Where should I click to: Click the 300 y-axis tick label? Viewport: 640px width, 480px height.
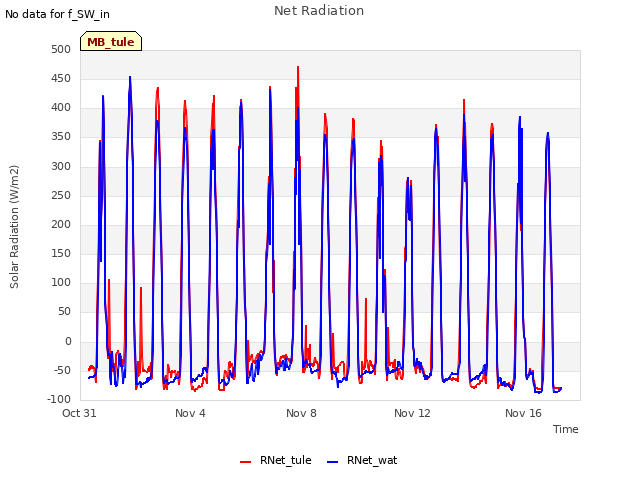tap(61, 166)
